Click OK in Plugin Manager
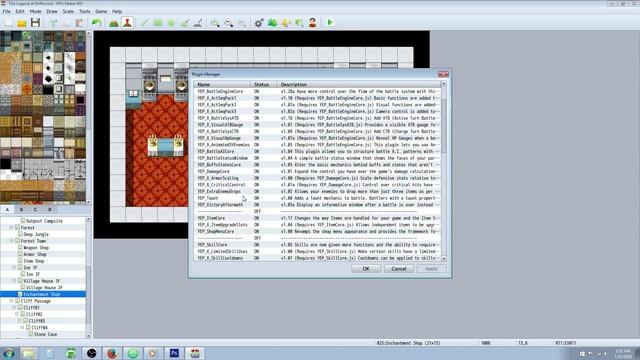This screenshot has height=360, width=640. point(366,269)
